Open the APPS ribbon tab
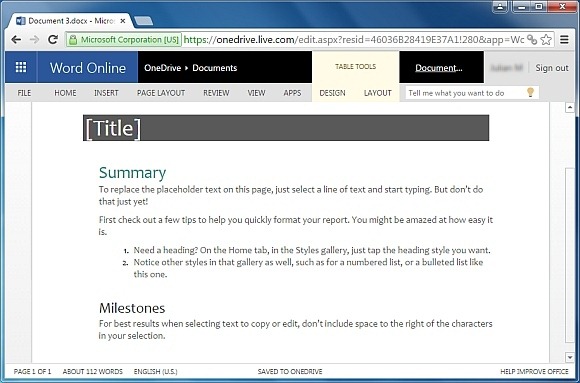The height and width of the screenshot is (383, 580). [292, 93]
